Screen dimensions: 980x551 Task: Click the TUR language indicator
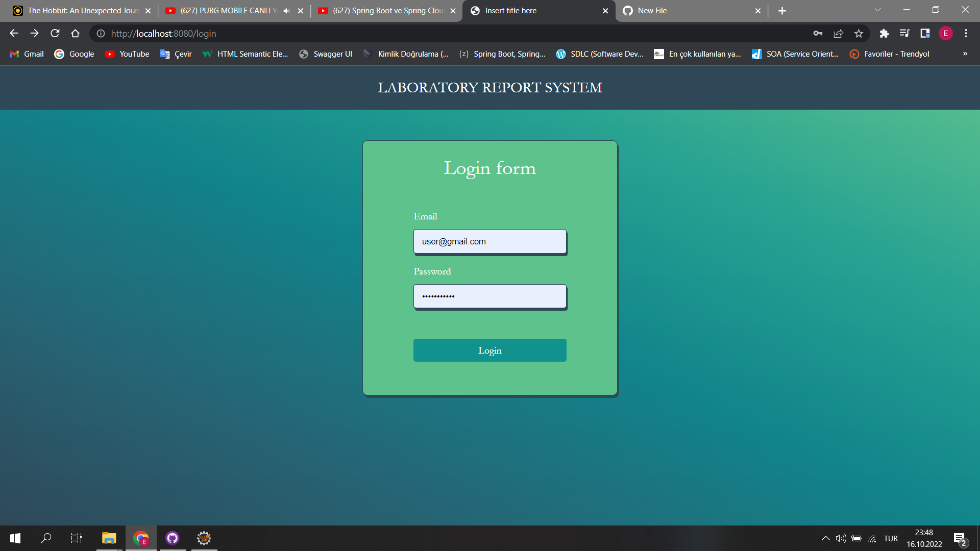[891, 538]
